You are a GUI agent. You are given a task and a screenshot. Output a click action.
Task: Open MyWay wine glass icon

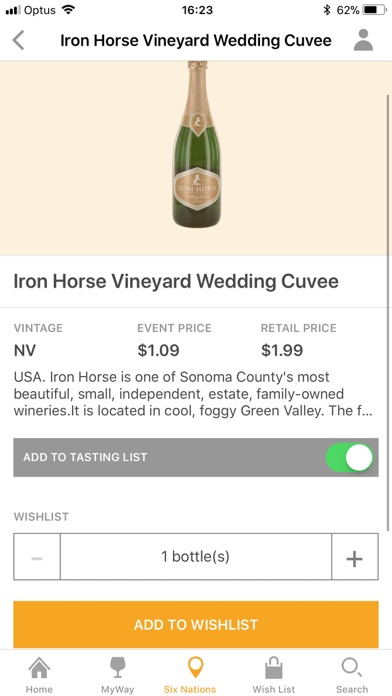point(118,668)
